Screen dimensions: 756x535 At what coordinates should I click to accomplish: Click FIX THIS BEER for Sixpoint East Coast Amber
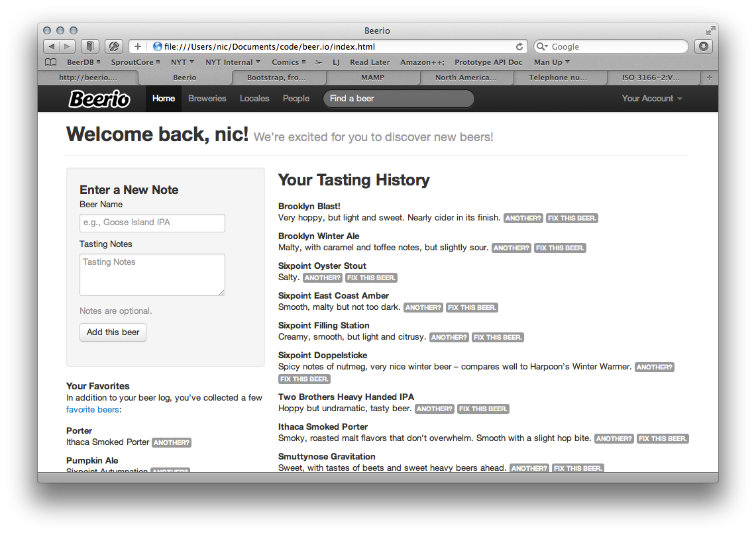(472, 308)
